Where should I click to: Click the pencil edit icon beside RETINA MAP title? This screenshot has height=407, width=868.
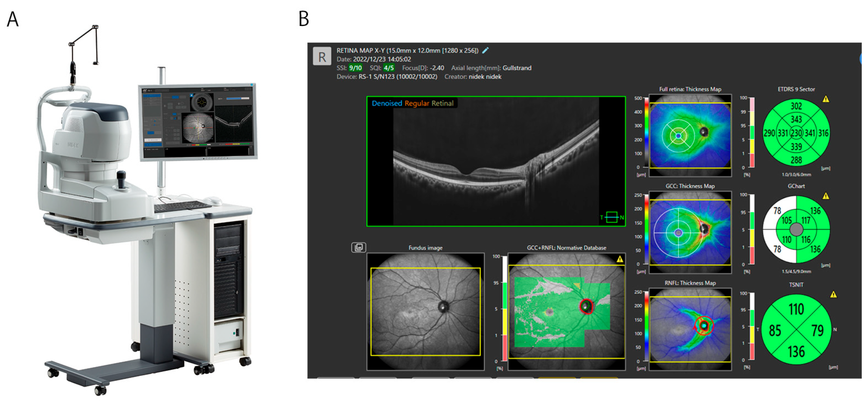tap(485, 50)
